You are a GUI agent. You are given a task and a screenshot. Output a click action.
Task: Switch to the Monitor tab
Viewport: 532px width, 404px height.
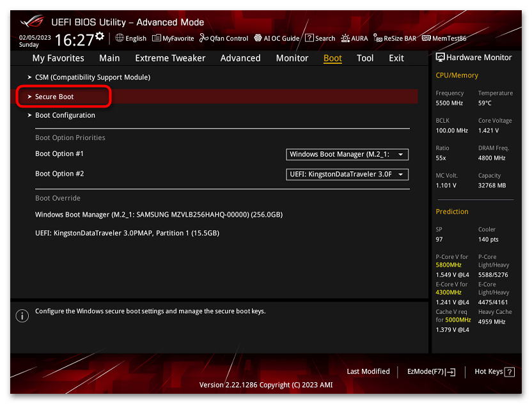292,58
